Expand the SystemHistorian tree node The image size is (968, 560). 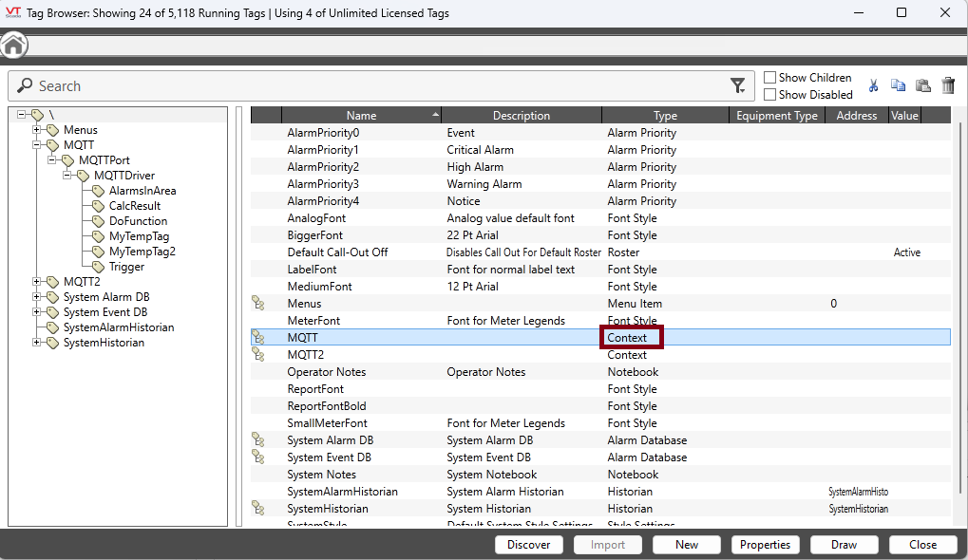pos(37,343)
